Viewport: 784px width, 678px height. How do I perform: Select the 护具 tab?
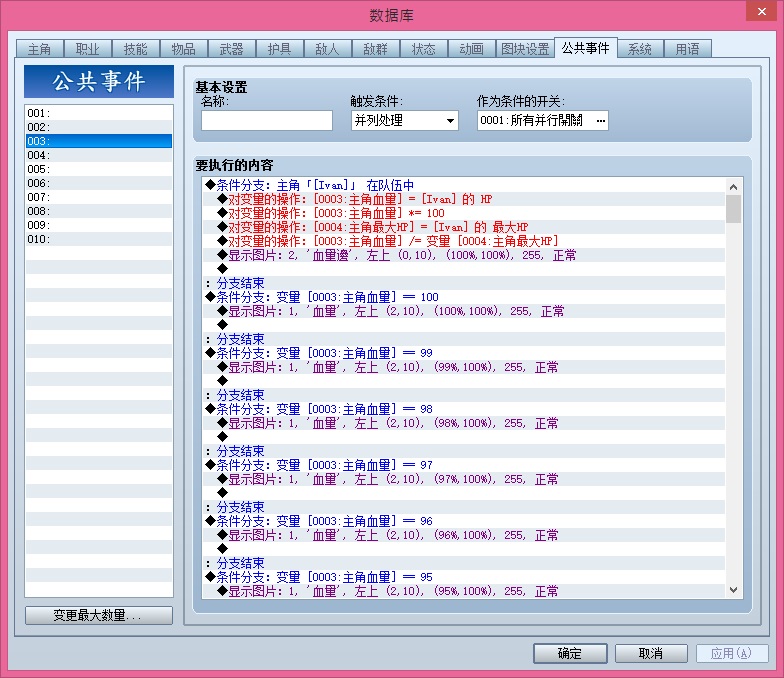(280, 49)
